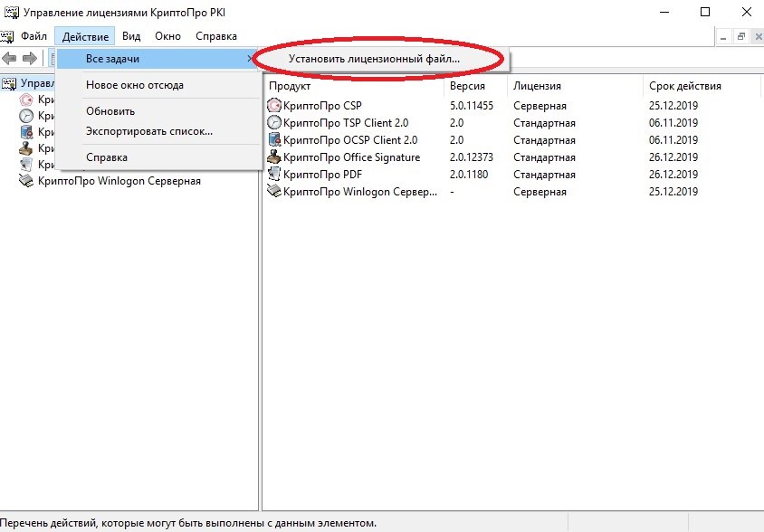
Task: Choose Экспортировать список...
Action: 158,131
